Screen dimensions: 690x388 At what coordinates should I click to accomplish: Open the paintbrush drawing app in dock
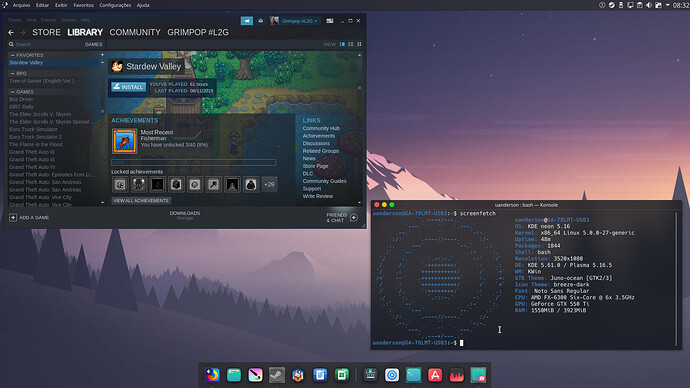click(255, 375)
